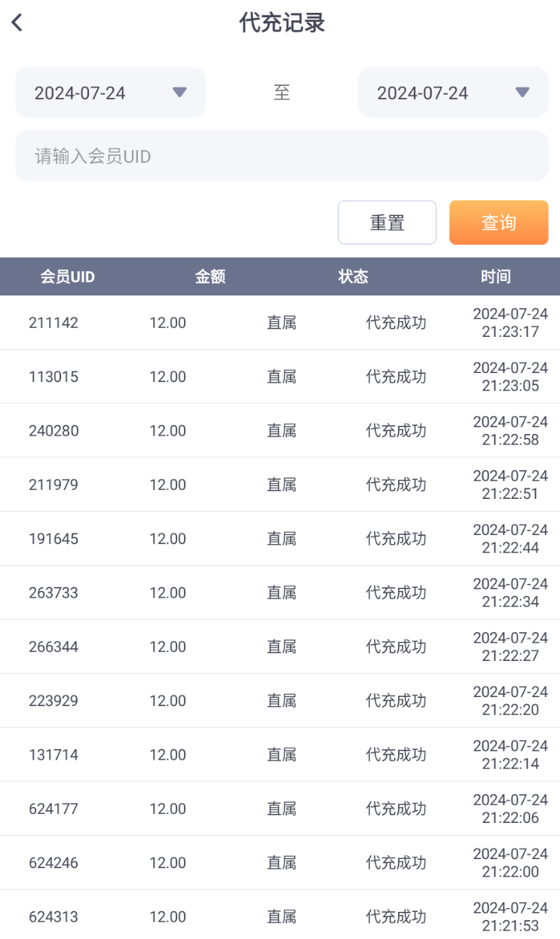Screen dimensions: 560x939
Task: Click the start date dropdown arrow
Action: (179, 92)
